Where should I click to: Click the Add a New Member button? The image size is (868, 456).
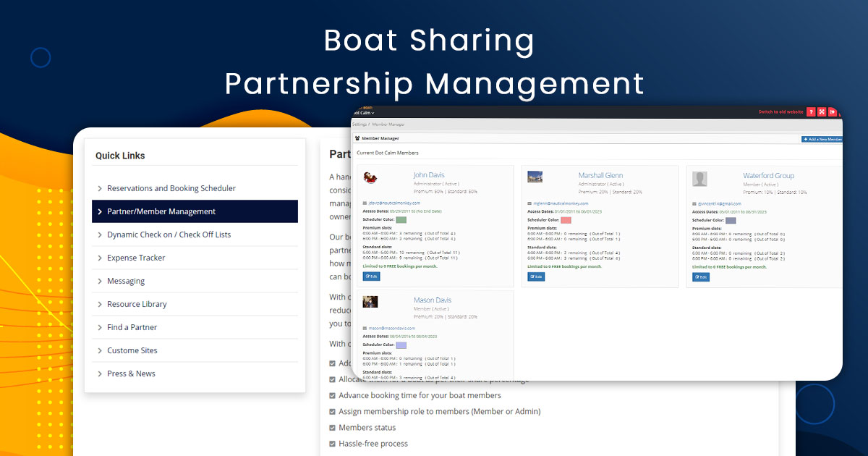(821, 138)
